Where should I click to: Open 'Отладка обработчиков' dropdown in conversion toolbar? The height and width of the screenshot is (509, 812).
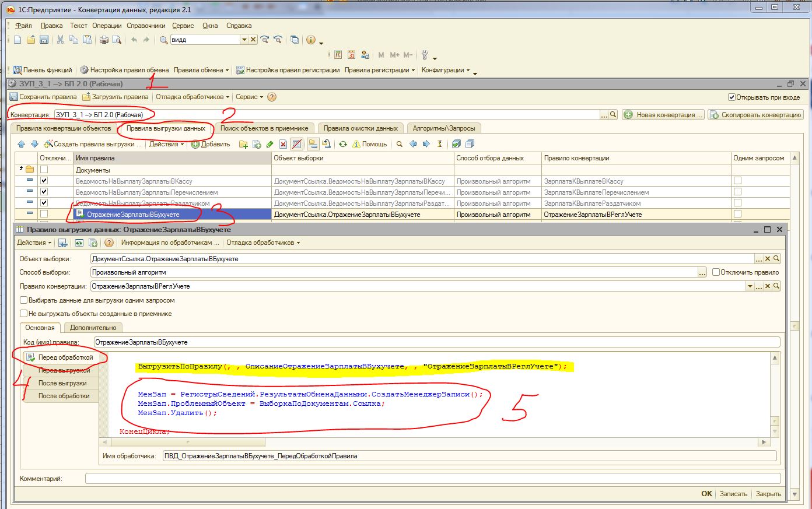click(192, 97)
